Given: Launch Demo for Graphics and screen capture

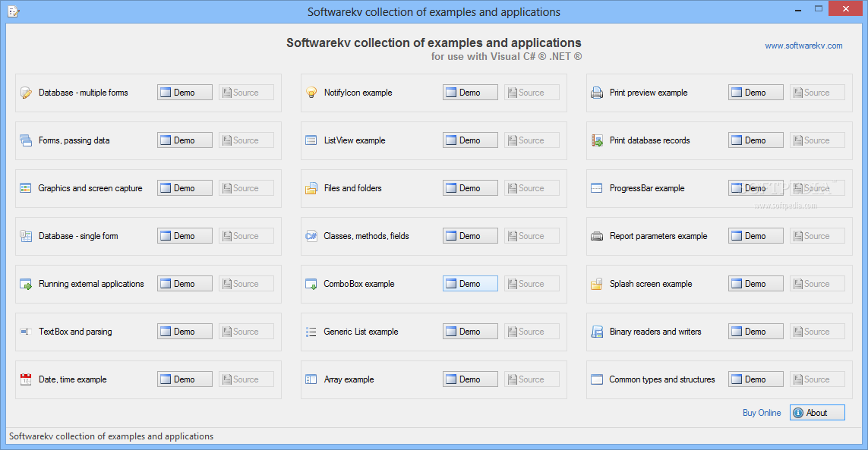Looking at the screenshot, I should [x=185, y=188].
